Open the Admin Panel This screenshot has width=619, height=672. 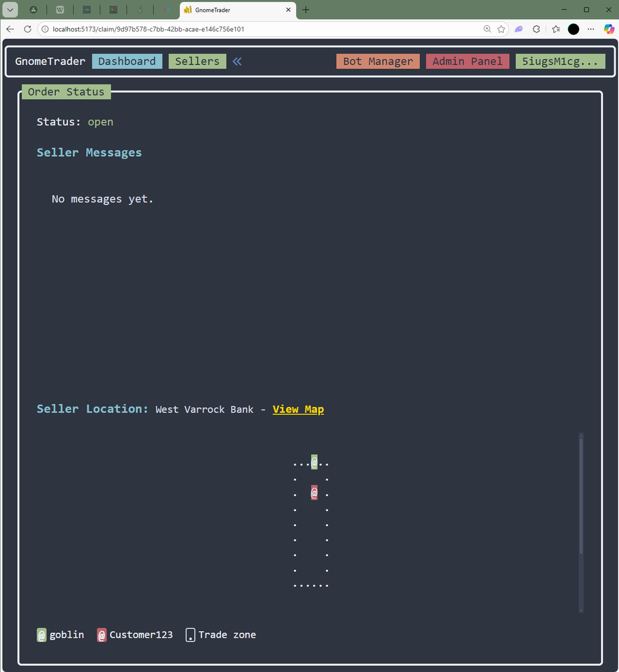pos(468,62)
